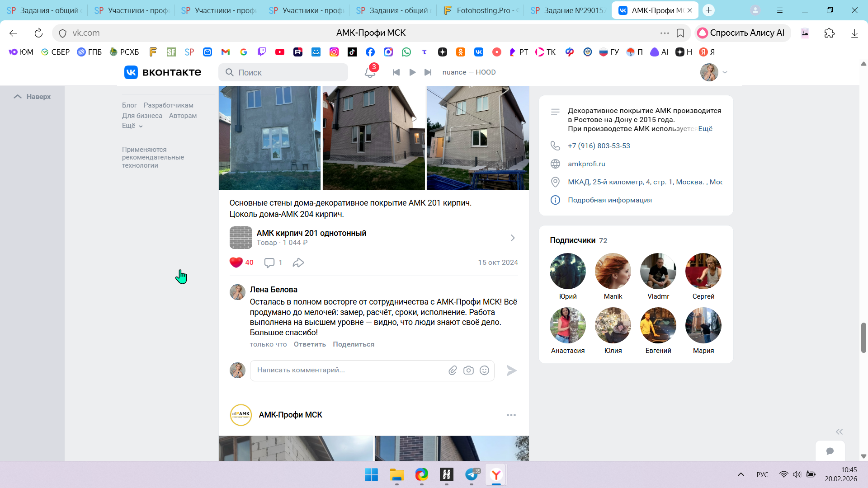
Task: Click Ответить under Лена Белова's comment
Action: (310, 344)
